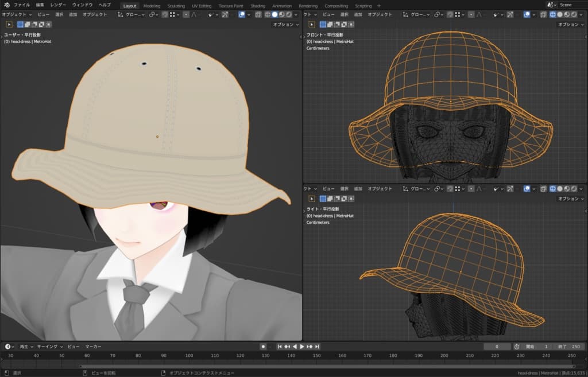Toggle X-ray mode in left viewport
The image size is (588, 377).
pyautogui.click(x=258, y=14)
